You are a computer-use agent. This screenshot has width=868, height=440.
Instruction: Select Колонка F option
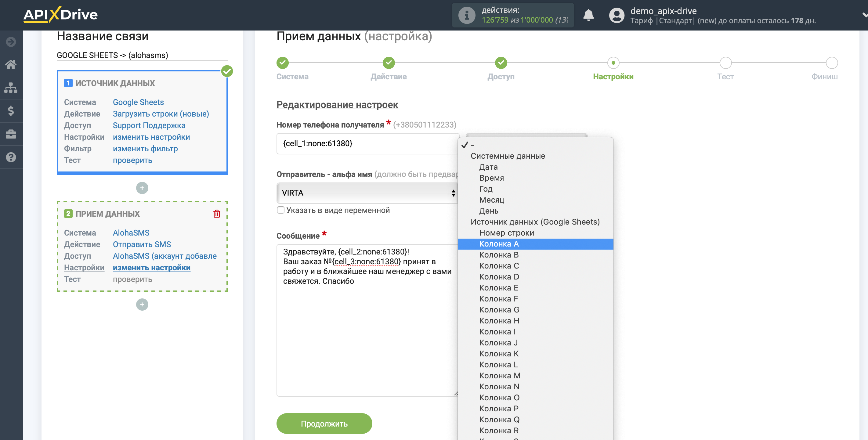click(x=535, y=299)
